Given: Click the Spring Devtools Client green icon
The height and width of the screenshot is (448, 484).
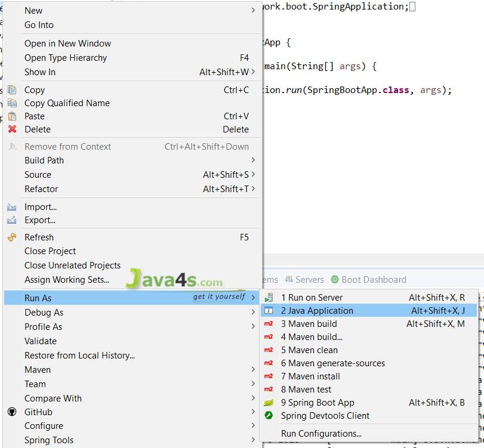Looking at the screenshot, I should (269, 415).
